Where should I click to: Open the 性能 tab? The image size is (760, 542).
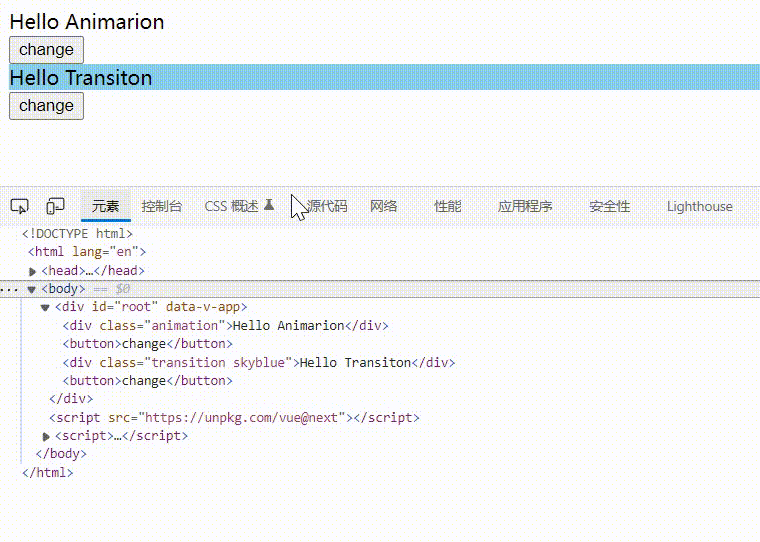point(448,206)
